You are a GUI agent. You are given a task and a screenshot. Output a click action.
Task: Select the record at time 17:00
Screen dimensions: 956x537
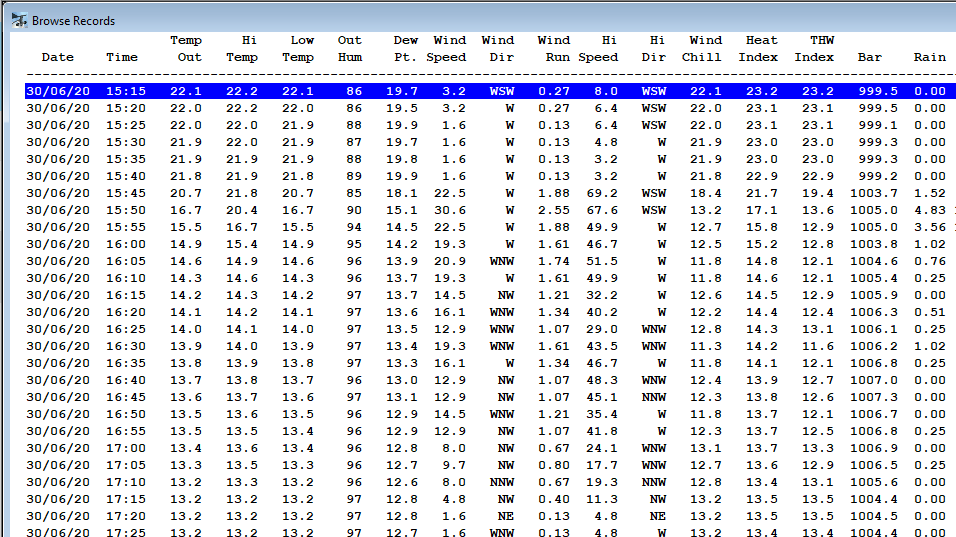point(490,449)
